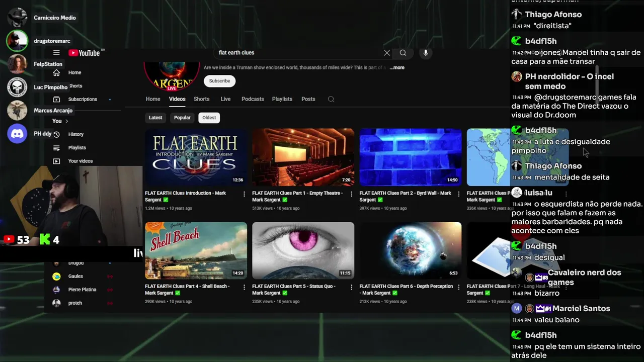Viewport: 644px width, 362px height.
Task: Open options menu for Part 2 Byrd Wall
Action: tap(459, 194)
